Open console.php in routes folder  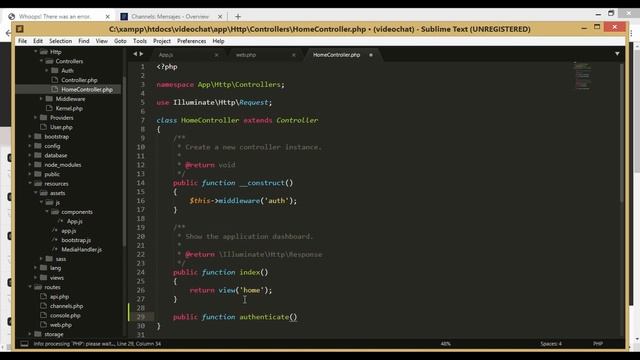coord(65,316)
